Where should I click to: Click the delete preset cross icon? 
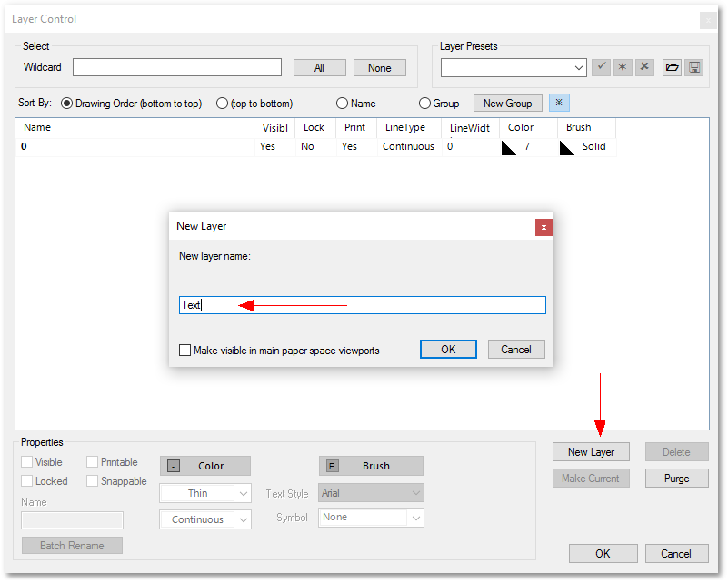point(644,68)
